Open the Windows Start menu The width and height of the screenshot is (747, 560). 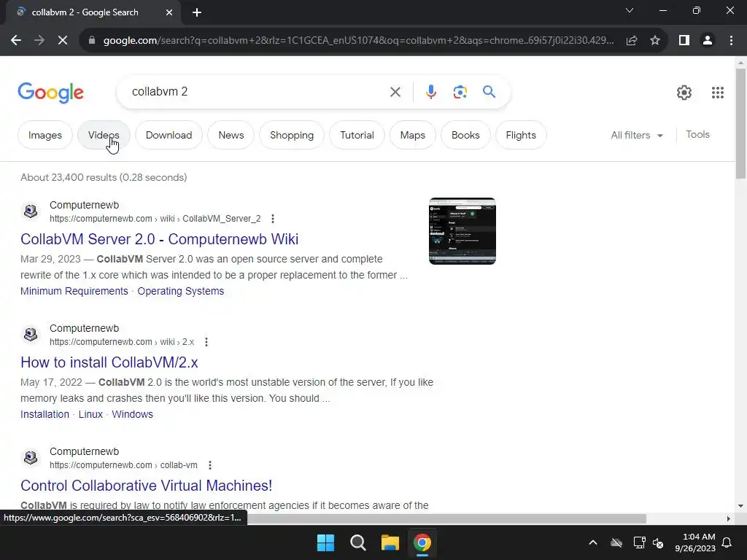[326, 542]
